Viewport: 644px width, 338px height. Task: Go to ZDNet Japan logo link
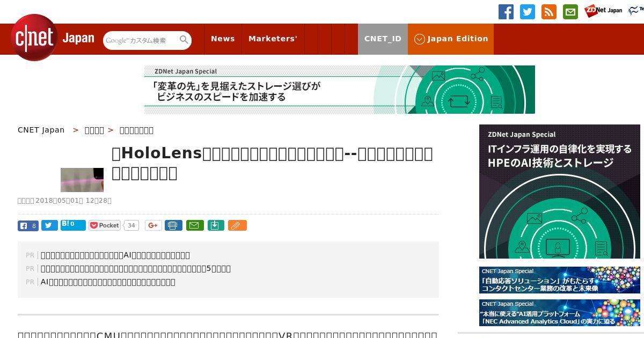click(603, 11)
